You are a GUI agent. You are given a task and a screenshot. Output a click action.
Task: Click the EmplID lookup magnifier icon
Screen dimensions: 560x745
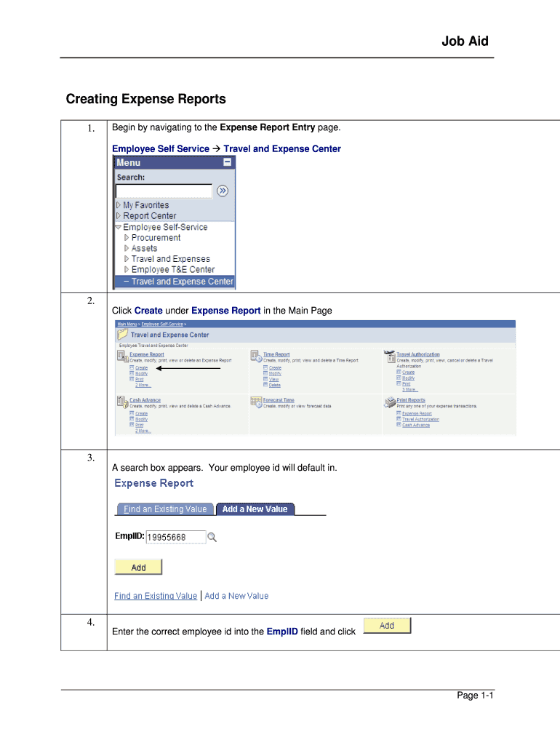pyautogui.click(x=212, y=537)
